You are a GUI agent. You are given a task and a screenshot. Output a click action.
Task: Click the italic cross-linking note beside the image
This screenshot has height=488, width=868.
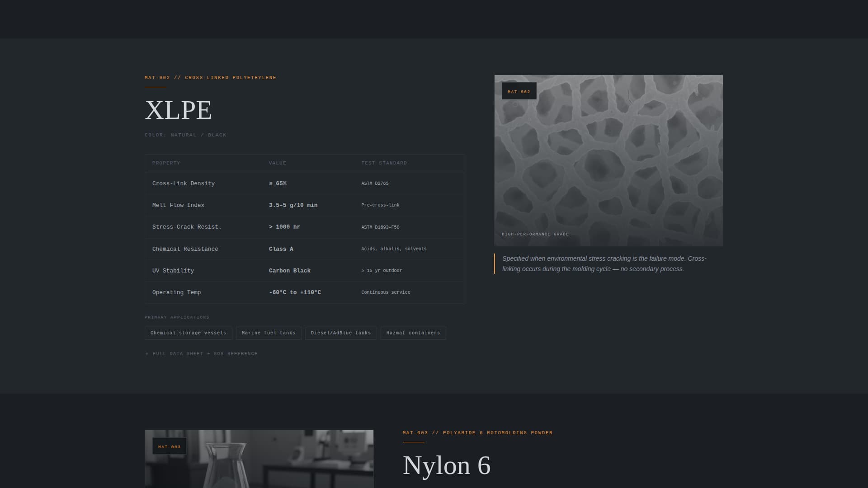[x=604, y=263]
